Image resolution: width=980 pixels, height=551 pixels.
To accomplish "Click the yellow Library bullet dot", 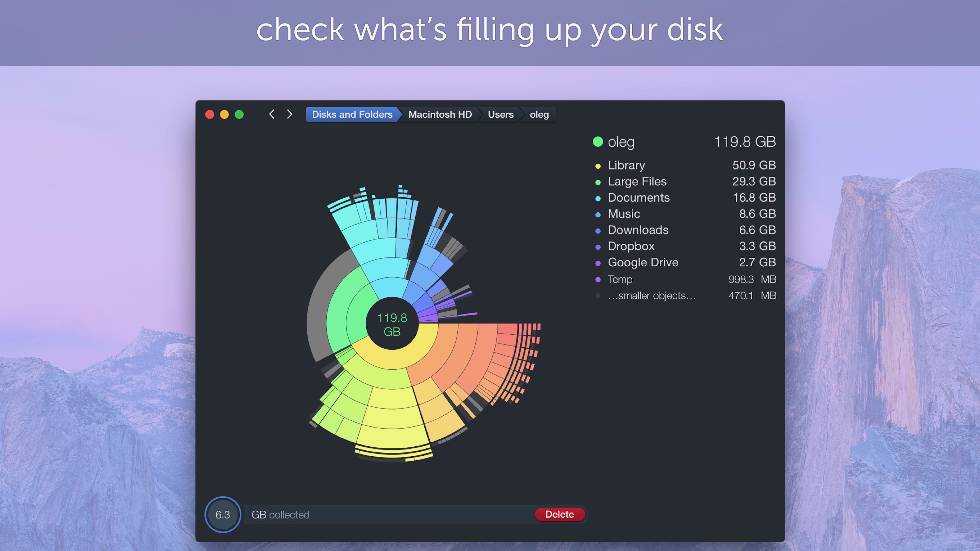I will click(x=598, y=166).
